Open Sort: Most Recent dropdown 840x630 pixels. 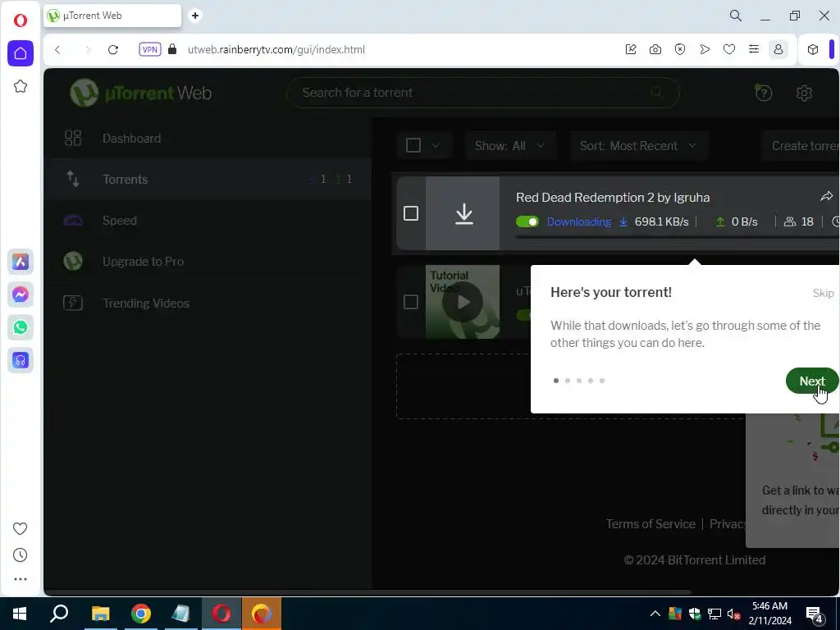(x=638, y=146)
